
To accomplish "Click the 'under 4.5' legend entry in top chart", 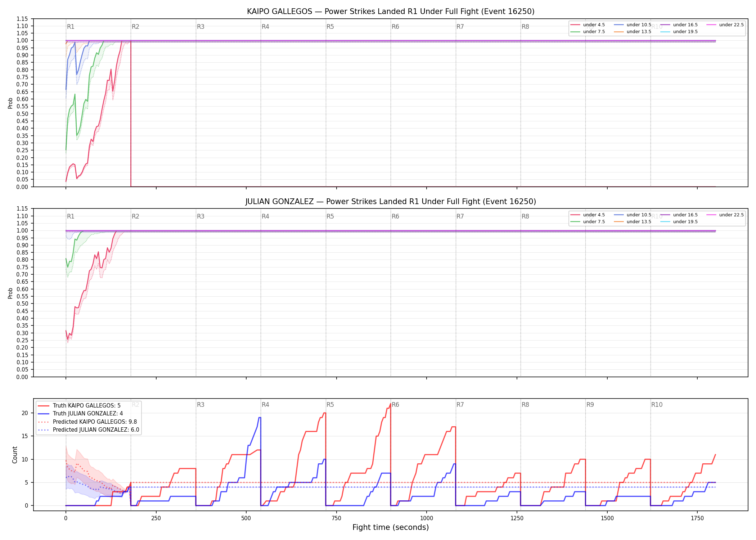I will coord(588,25).
